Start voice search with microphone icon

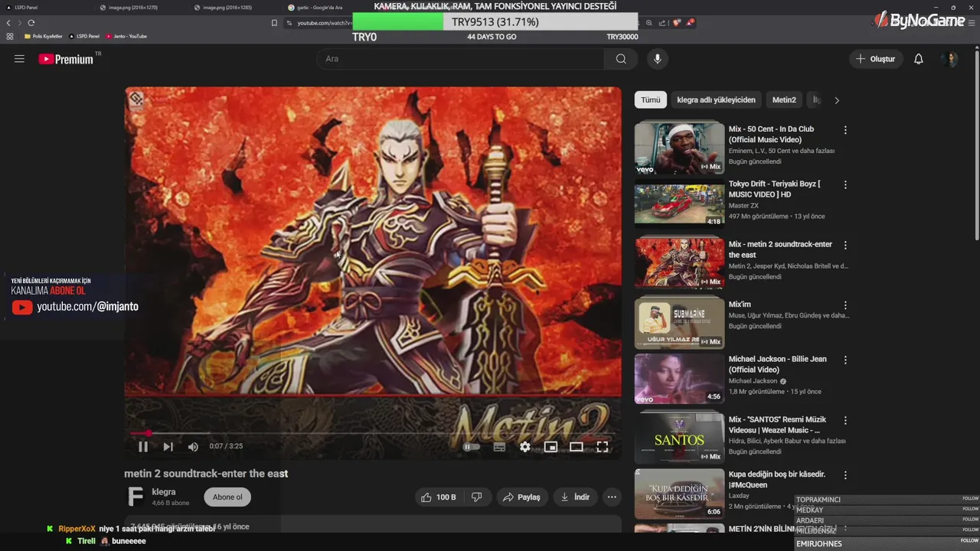(657, 59)
